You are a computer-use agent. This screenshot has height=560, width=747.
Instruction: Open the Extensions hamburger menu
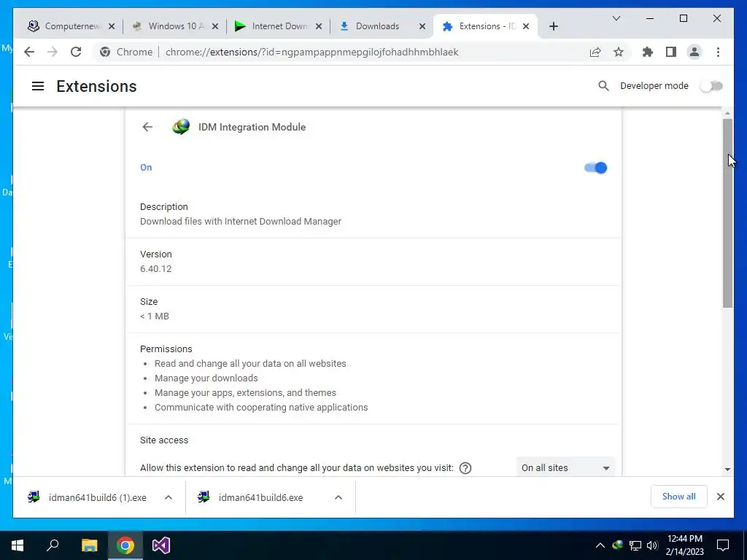click(38, 86)
